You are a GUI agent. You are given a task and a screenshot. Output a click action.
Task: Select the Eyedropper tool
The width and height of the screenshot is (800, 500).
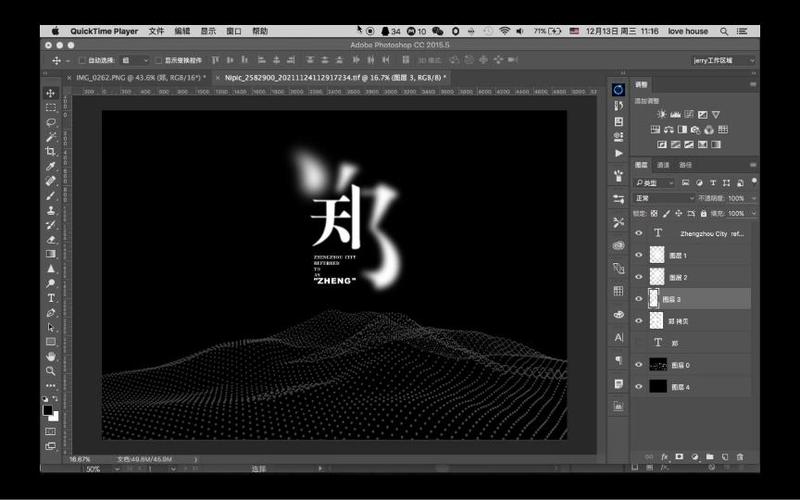click(x=51, y=166)
